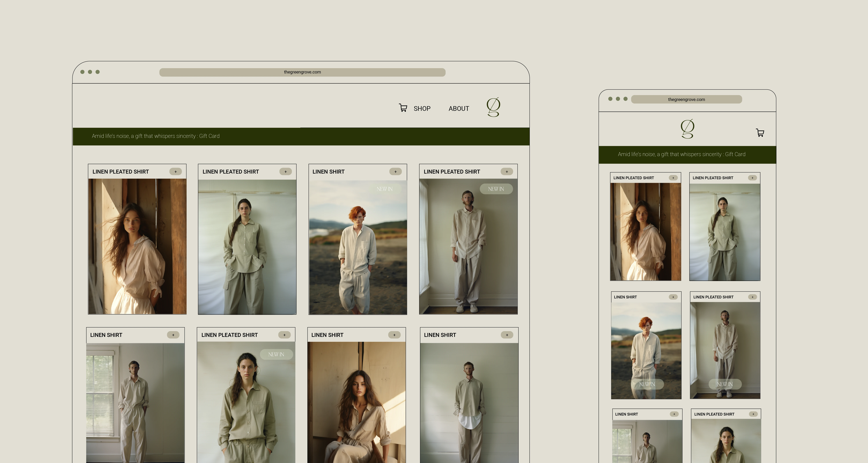Click plus on desktop seated long-haired woman card
This screenshot has width=868, height=463.
tap(394, 335)
